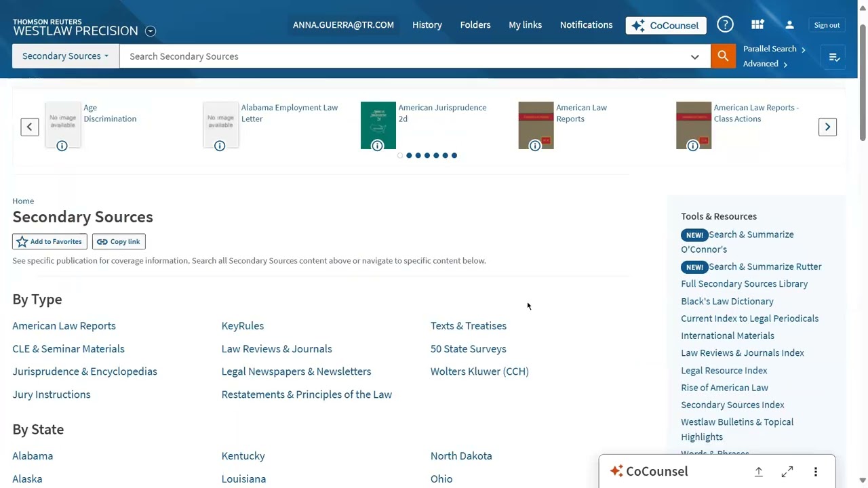Screen dimensions: 868x488
Task: Click the ANNA.GUERRA@TR.COM account label
Action: (343, 25)
